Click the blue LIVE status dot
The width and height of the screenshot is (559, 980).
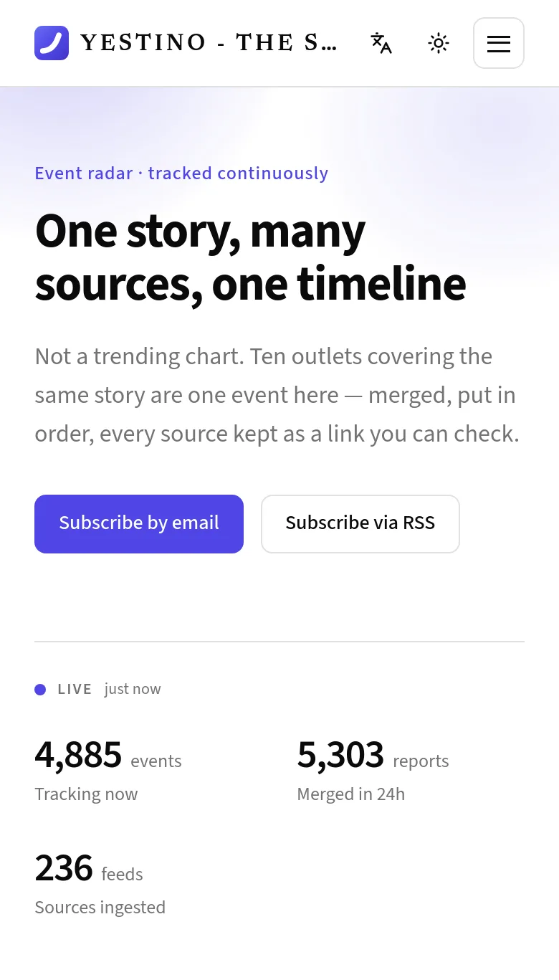40,690
